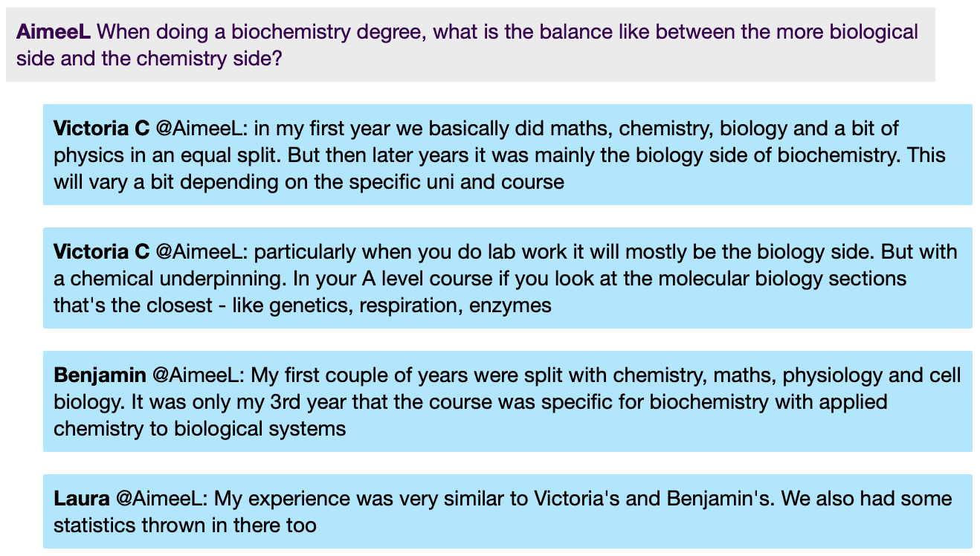The height and width of the screenshot is (556, 980).
Task: Click Victoria C's name in the first reply
Action: pos(102,129)
